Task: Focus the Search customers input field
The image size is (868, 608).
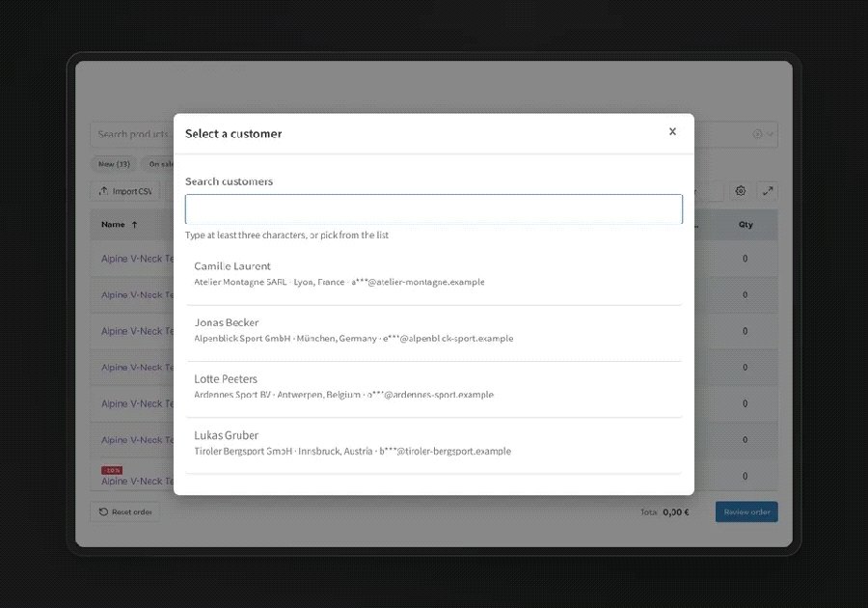Action: 433,209
